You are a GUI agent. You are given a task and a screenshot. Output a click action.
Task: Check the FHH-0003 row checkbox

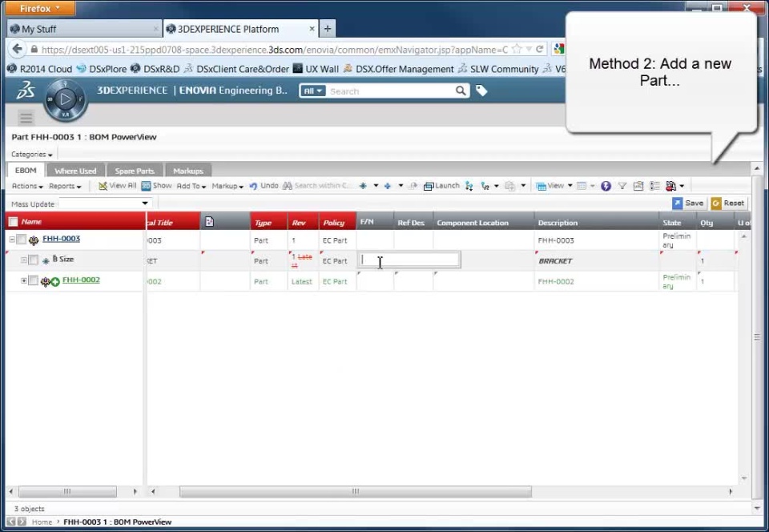(x=21, y=240)
